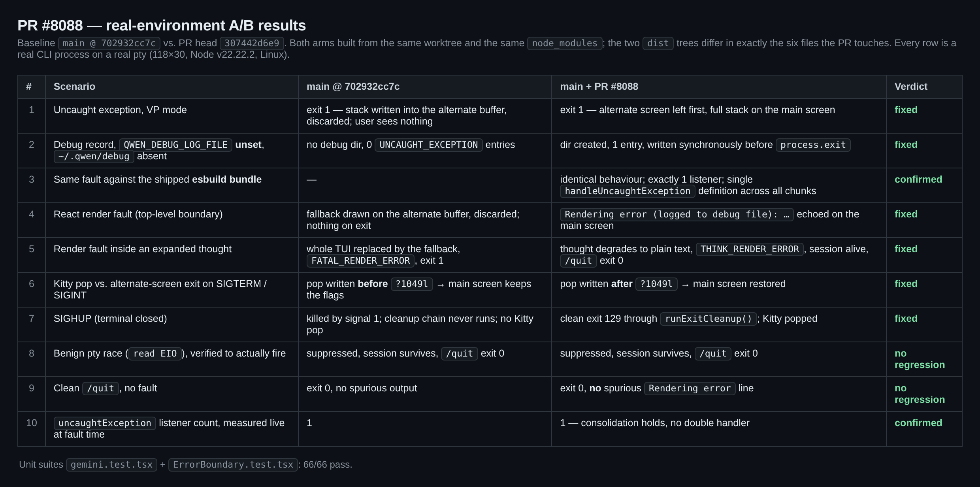This screenshot has height=487, width=980.
Task: Click the THINK_RENDER_ERROR code tag
Action: tap(750, 249)
